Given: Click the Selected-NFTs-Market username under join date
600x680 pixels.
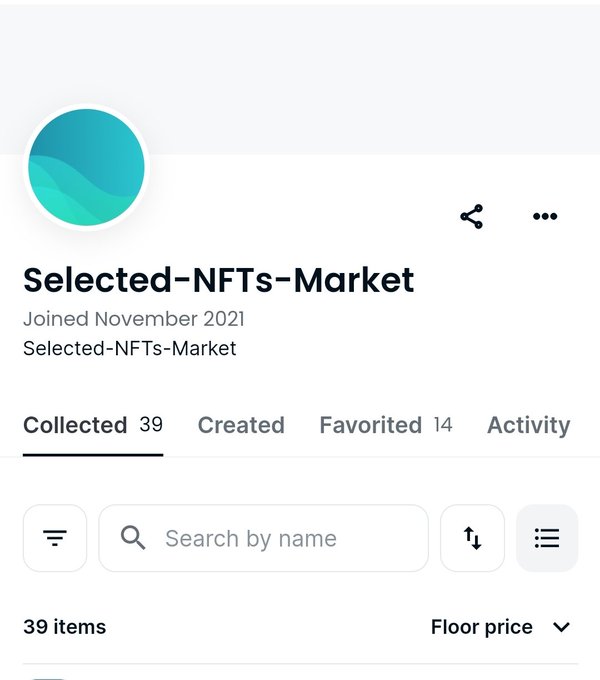Looking at the screenshot, I should click(130, 348).
